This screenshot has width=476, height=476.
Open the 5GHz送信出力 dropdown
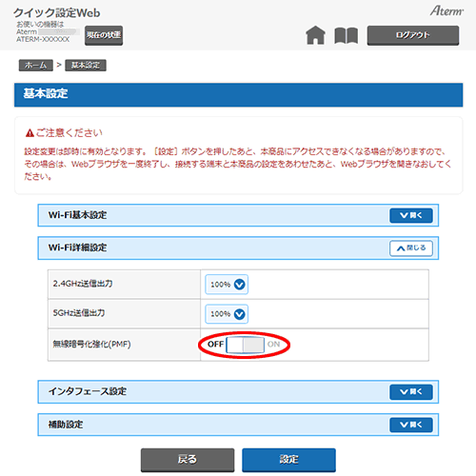[227, 314]
